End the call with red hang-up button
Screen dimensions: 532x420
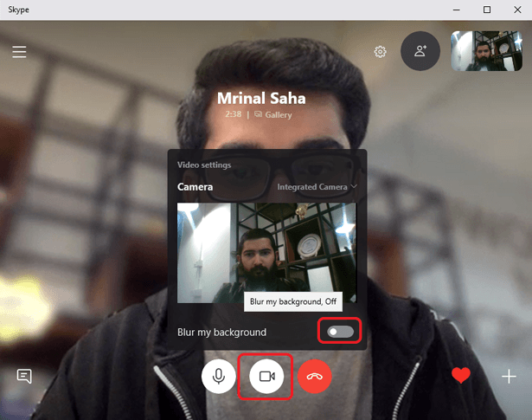pyautogui.click(x=315, y=376)
